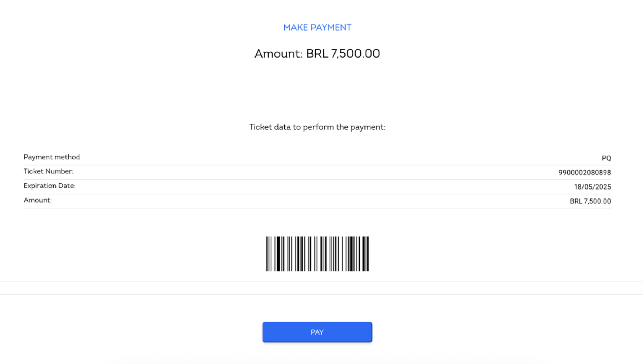Click the Expiration Date label
This screenshot has width=643, height=364.
49,186
